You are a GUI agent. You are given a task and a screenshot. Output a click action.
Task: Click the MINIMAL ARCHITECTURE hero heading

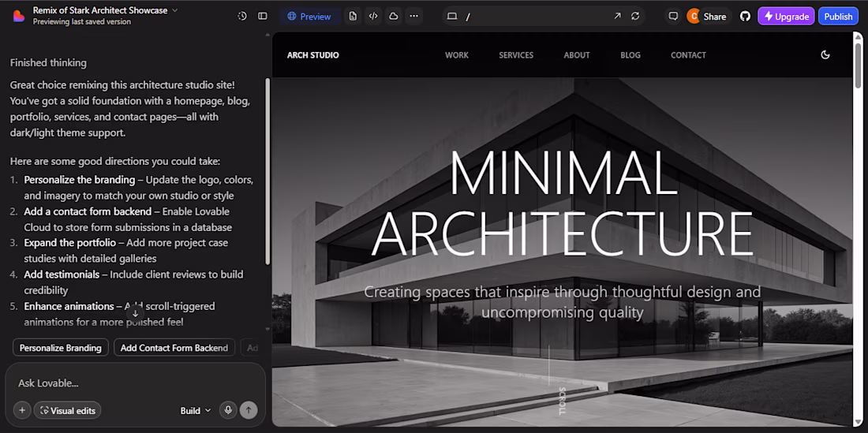click(563, 203)
